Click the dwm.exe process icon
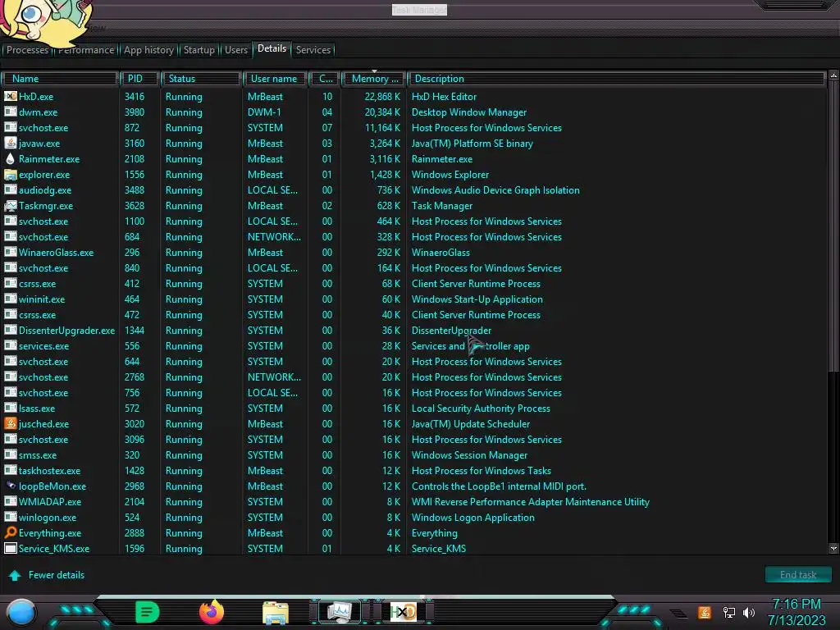Viewport: 840px width, 630px height. [x=10, y=112]
